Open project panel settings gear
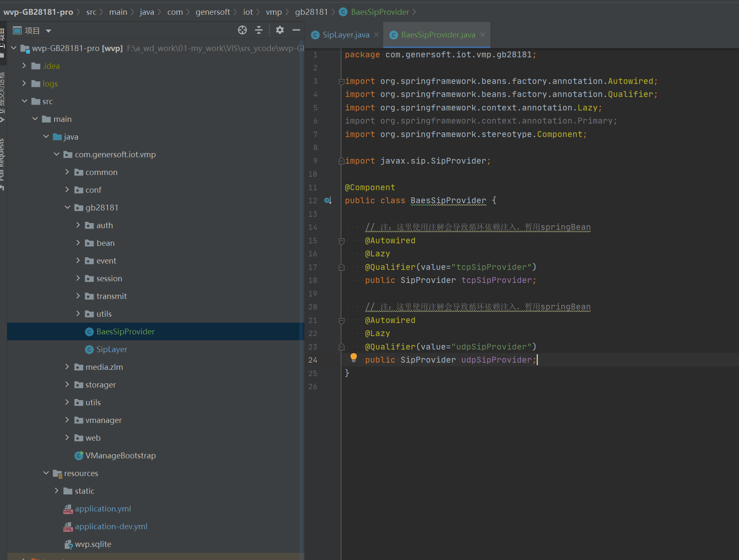739x560 pixels. point(279,30)
